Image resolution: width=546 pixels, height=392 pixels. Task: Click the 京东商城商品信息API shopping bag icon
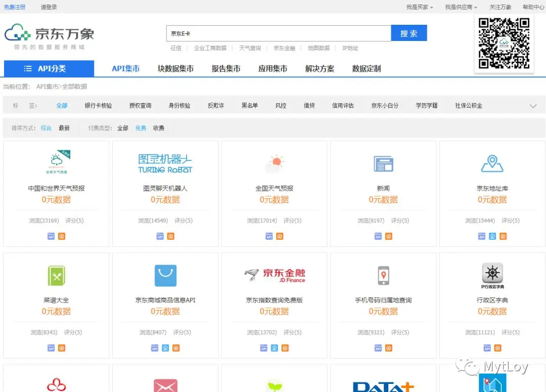coord(165,276)
